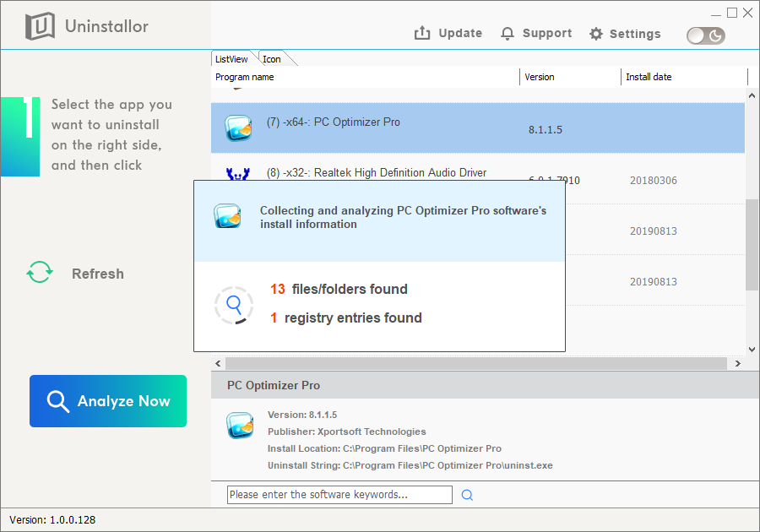
Task: Minimize the Uninstallor window
Action: tap(716, 14)
